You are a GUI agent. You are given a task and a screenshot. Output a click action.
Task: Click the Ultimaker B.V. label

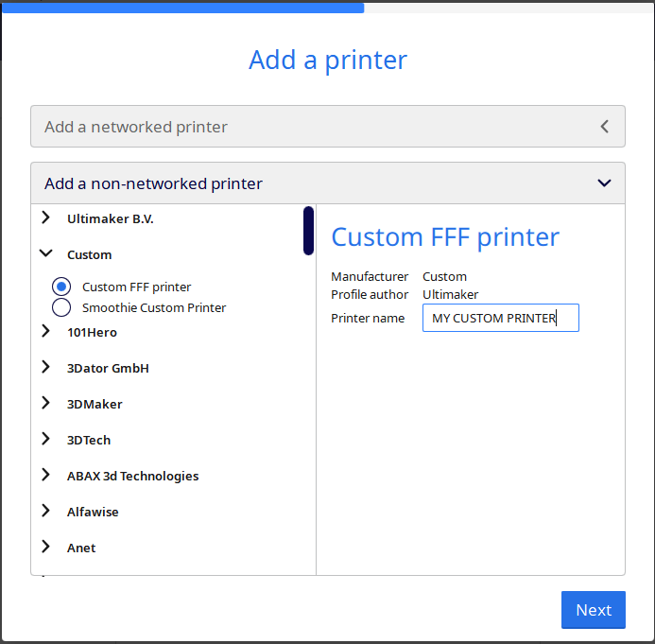click(x=111, y=218)
